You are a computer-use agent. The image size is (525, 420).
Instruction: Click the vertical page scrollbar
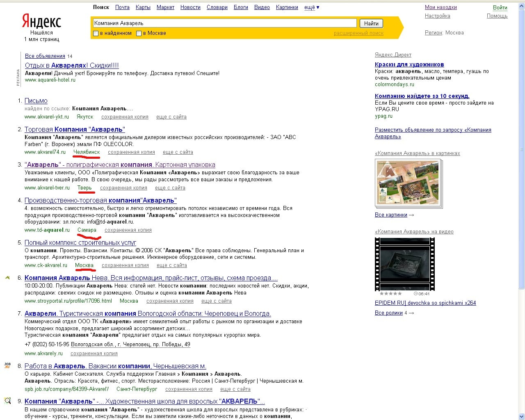(522, 164)
